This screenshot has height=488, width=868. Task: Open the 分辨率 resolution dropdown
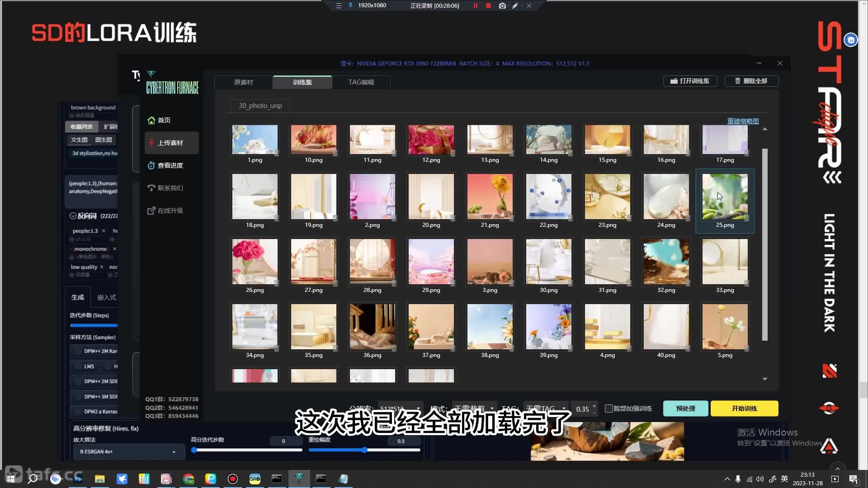pyautogui.click(x=401, y=408)
